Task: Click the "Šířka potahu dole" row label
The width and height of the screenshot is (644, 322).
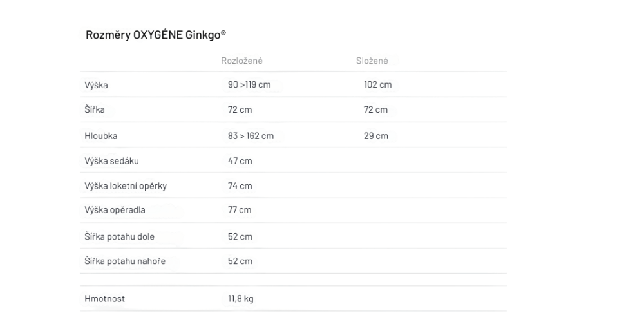Action: tap(119, 236)
